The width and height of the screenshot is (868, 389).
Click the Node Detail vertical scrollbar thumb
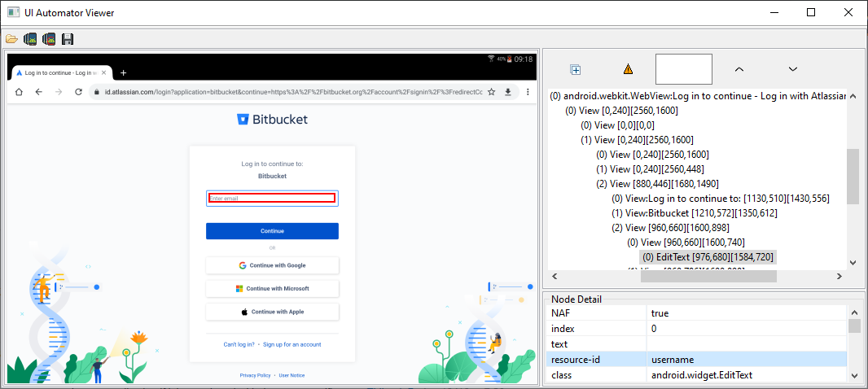coord(855,326)
